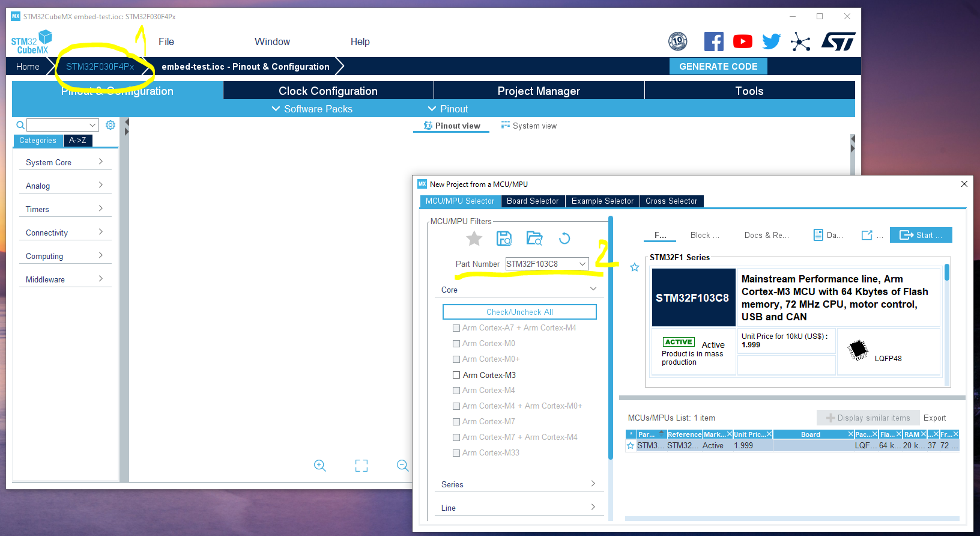Click the ST logo icon
The height and width of the screenshot is (536, 980).
[838, 41]
